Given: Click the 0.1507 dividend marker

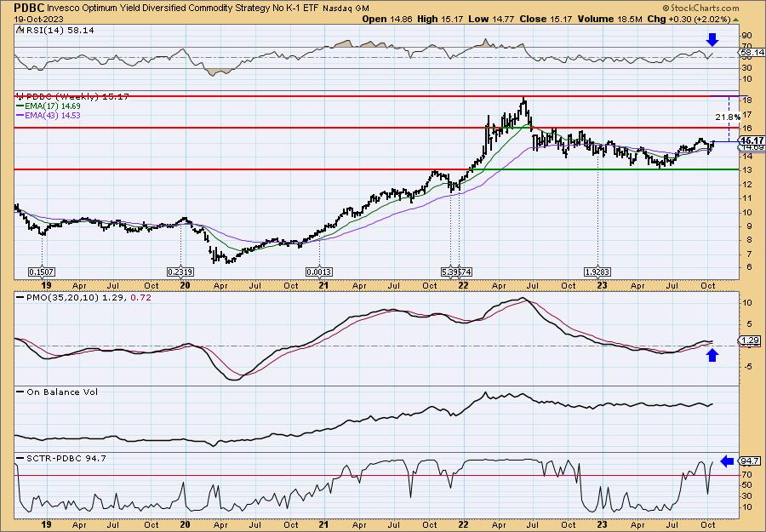Looking at the screenshot, I should pyautogui.click(x=42, y=272).
